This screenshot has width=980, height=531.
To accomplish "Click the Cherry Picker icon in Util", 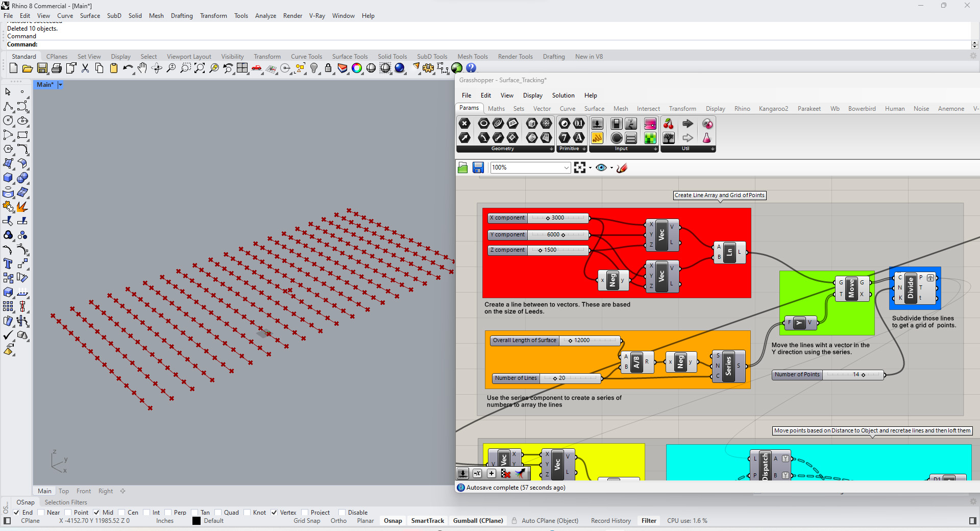I will tap(668, 124).
